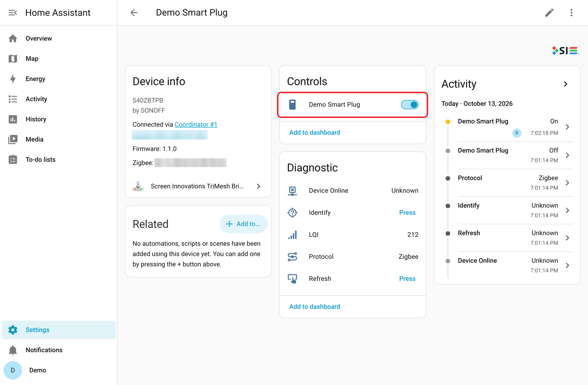Viewport: 588px width, 385px height.
Task: Click the Firmware: 1.1.0 text
Action: (154, 149)
